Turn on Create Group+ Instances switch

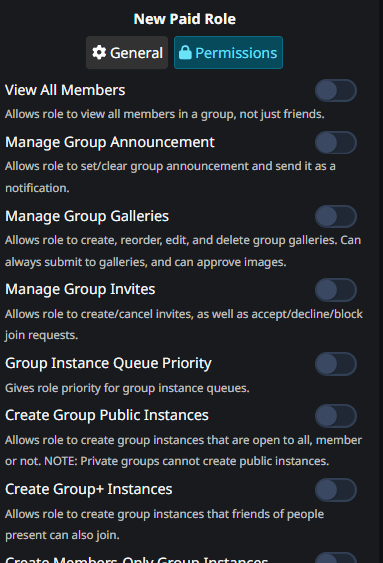[x=336, y=490]
